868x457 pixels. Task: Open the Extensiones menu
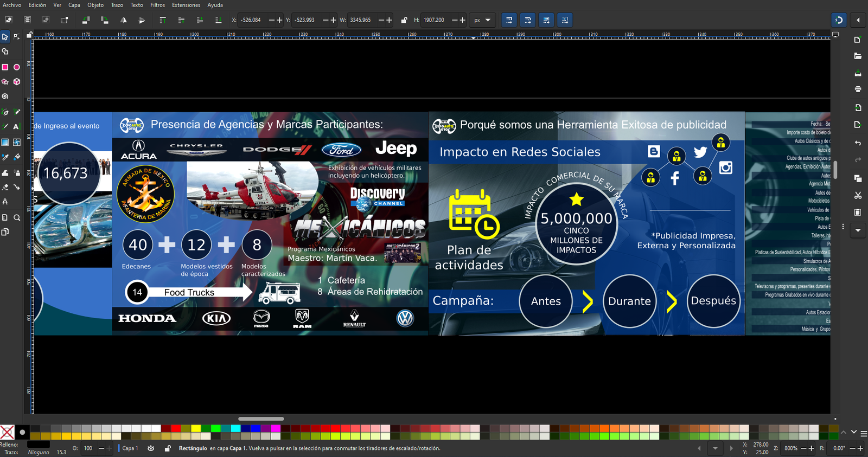pyautogui.click(x=186, y=5)
